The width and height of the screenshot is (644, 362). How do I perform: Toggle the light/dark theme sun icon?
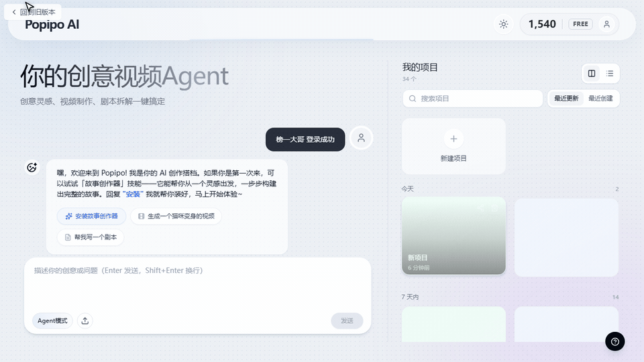click(503, 24)
